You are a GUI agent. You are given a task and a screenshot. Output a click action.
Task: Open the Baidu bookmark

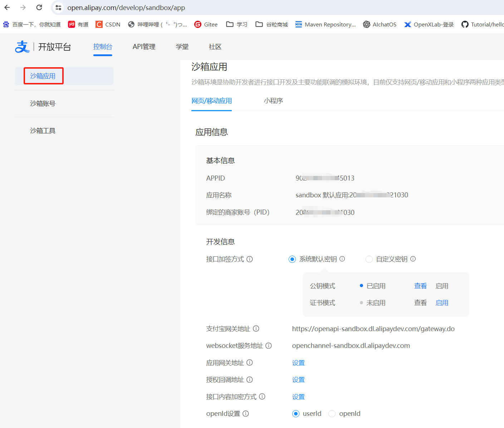click(x=32, y=24)
